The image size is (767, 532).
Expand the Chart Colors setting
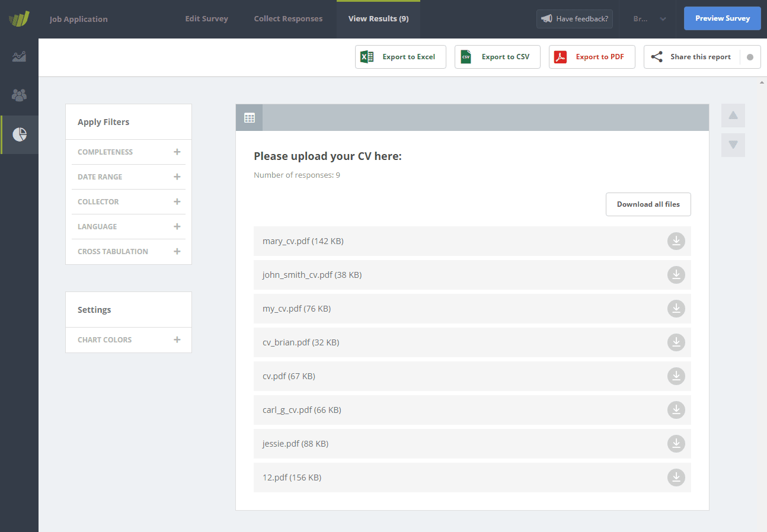point(129,340)
